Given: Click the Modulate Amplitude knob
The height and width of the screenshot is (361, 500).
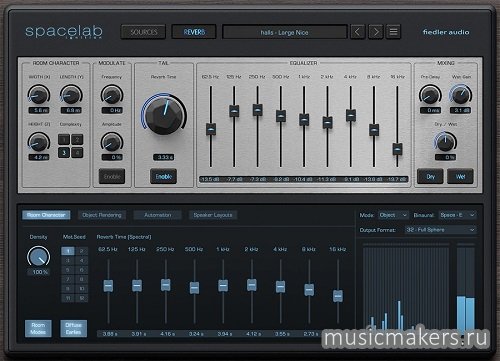Looking at the screenshot, I should click(112, 142).
